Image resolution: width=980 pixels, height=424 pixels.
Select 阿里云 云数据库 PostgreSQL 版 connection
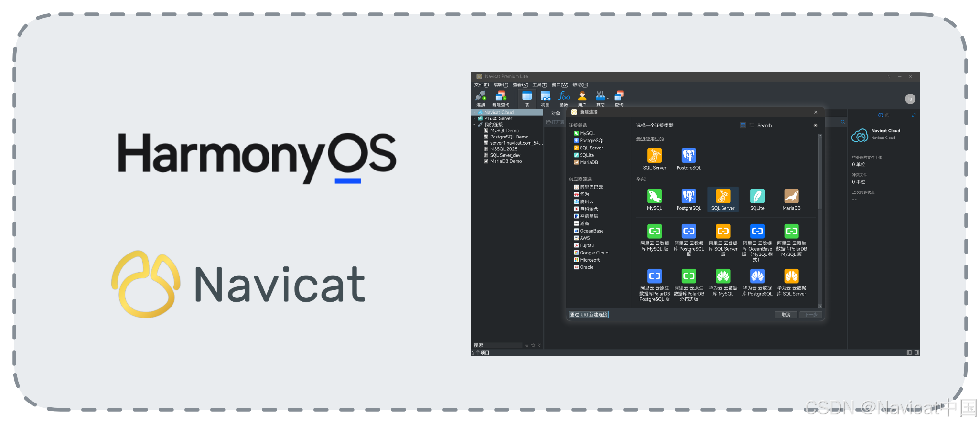689,240
